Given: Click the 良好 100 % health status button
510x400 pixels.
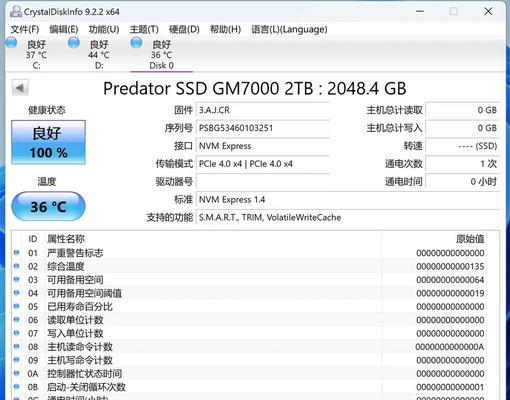Looking at the screenshot, I should click(x=48, y=142).
